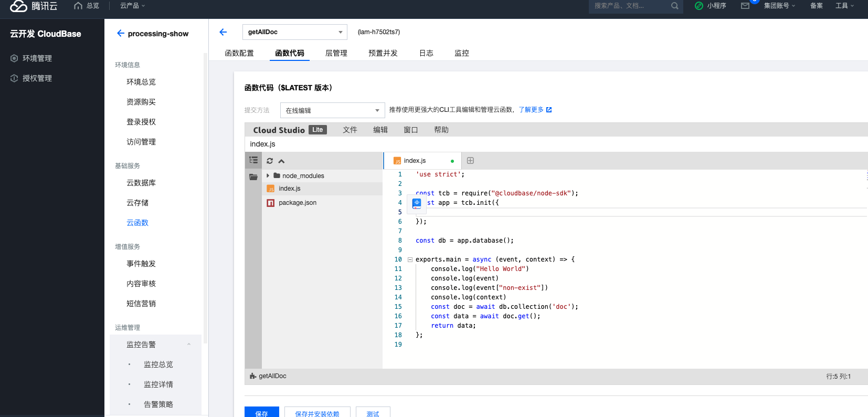Switch to the 函数代码 tab

(x=290, y=53)
